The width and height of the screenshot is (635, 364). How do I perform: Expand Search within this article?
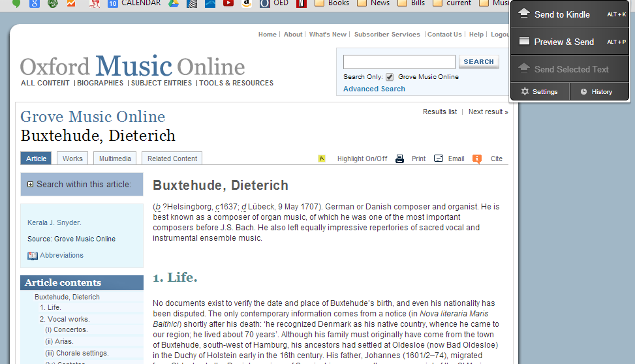tap(31, 184)
